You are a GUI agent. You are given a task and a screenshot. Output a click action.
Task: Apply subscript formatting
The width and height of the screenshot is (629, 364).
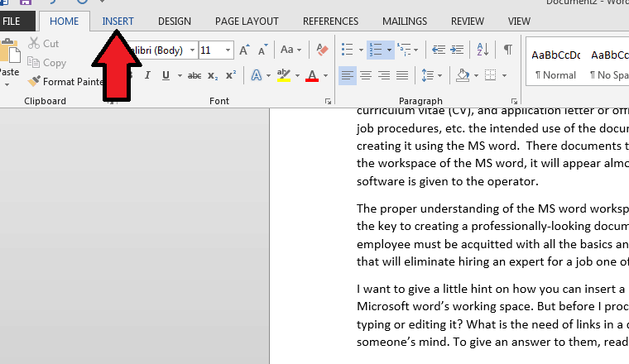214,76
